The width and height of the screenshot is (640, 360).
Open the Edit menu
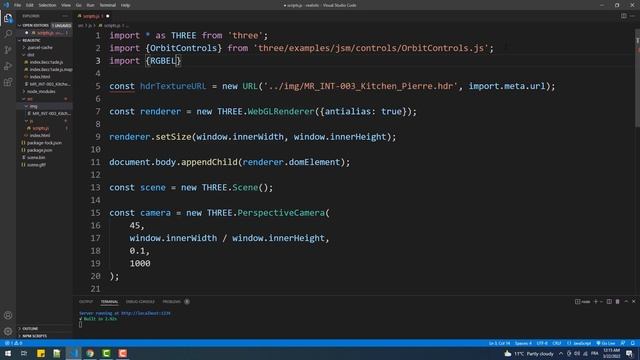[x=30, y=5]
